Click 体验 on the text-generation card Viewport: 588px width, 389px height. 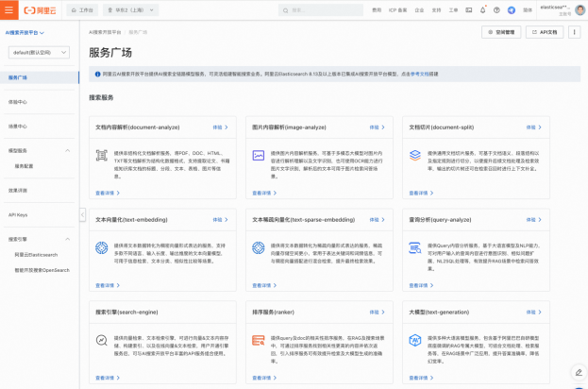[x=533, y=313]
